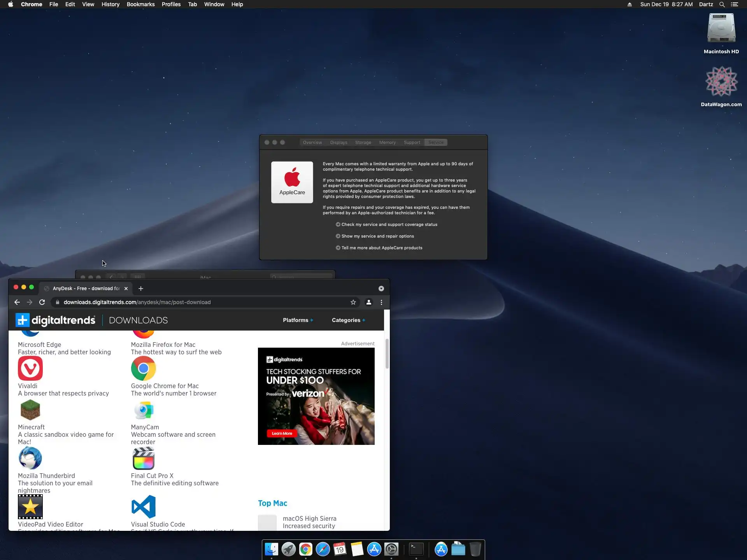The height and width of the screenshot is (560, 747).
Task: Click the webpage vertical scrollbar thumb
Action: [387, 353]
